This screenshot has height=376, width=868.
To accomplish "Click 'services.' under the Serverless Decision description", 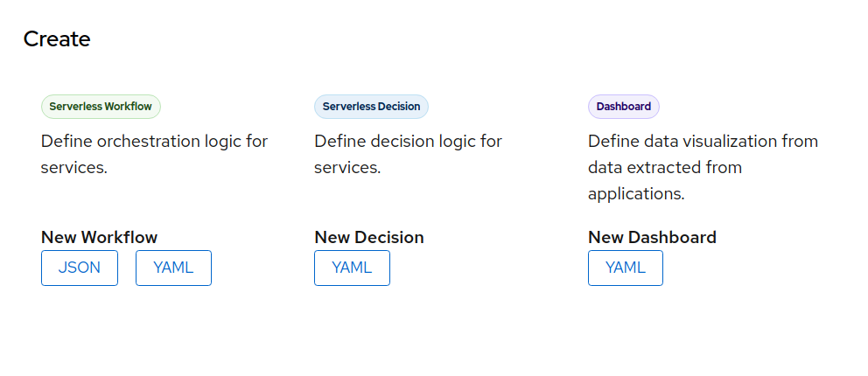I will coord(347,167).
